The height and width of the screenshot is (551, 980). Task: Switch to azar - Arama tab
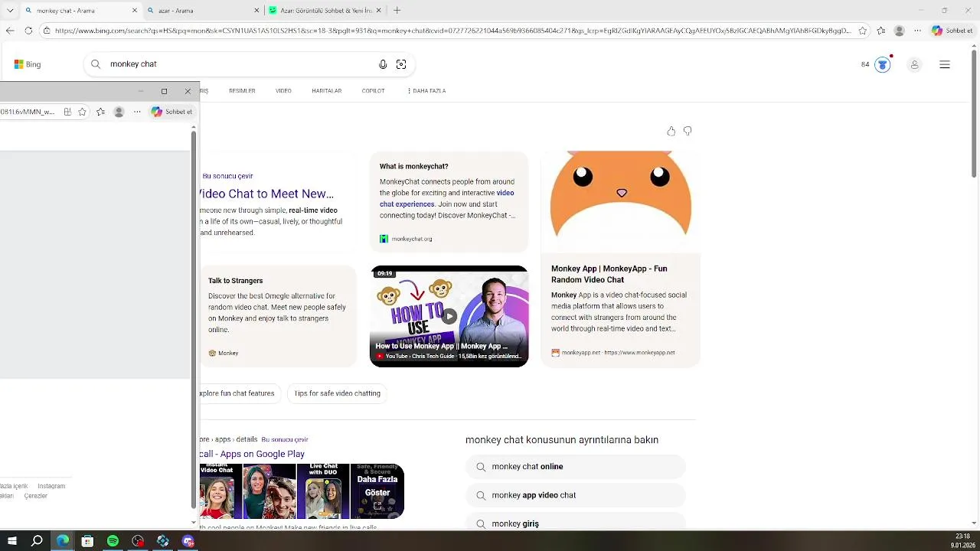[203, 11]
